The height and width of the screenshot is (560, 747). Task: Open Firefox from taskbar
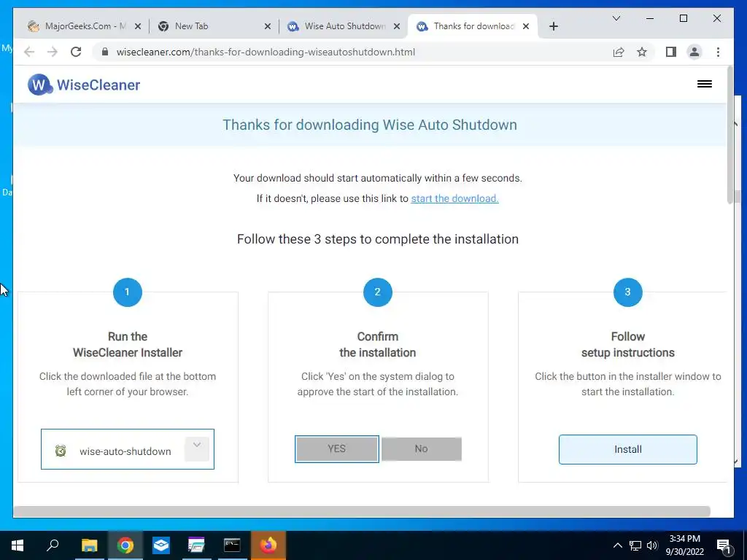coord(268,545)
